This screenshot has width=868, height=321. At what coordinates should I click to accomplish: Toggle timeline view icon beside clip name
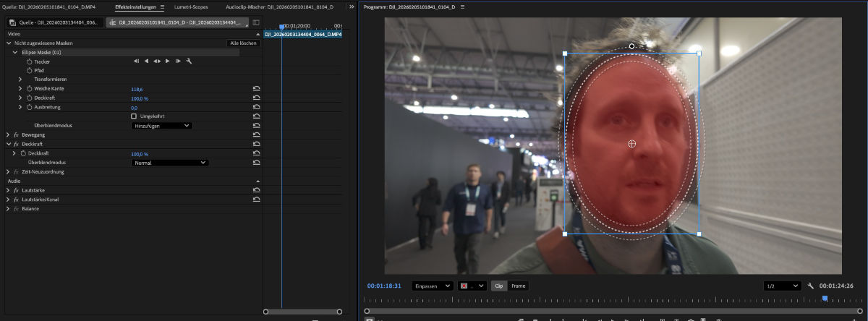[x=255, y=22]
